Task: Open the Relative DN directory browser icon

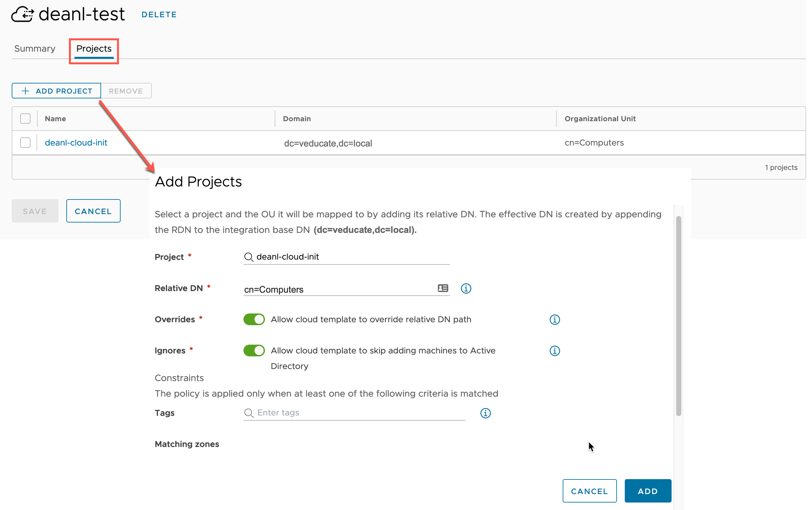Action: click(x=443, y=288)
